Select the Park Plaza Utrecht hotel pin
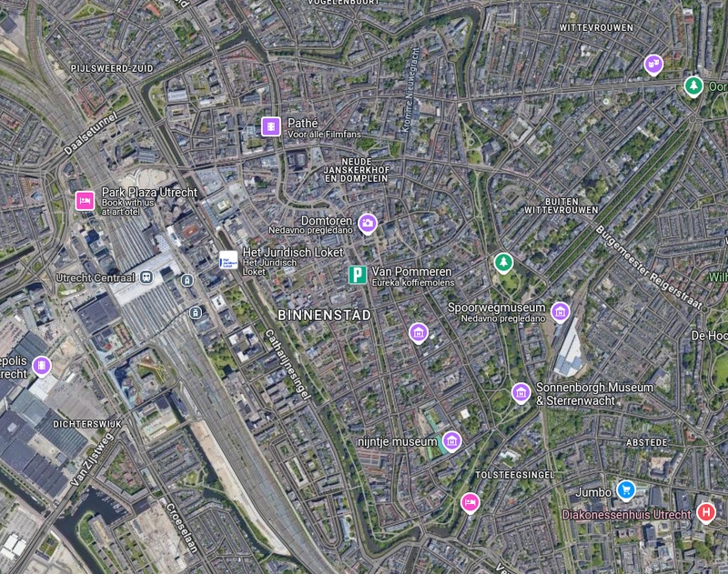Image resolution: width=728 pixels, height=574 pixels. [85, 201]
